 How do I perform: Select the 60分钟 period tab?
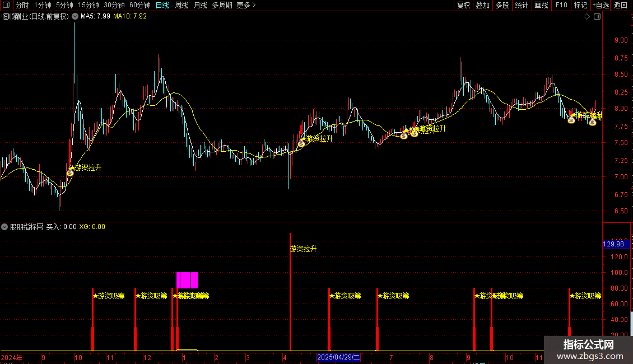point(140,5)
